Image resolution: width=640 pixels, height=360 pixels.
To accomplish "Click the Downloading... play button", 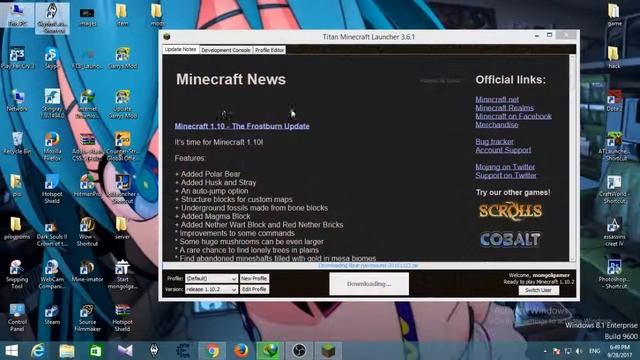I will [369, 284].
